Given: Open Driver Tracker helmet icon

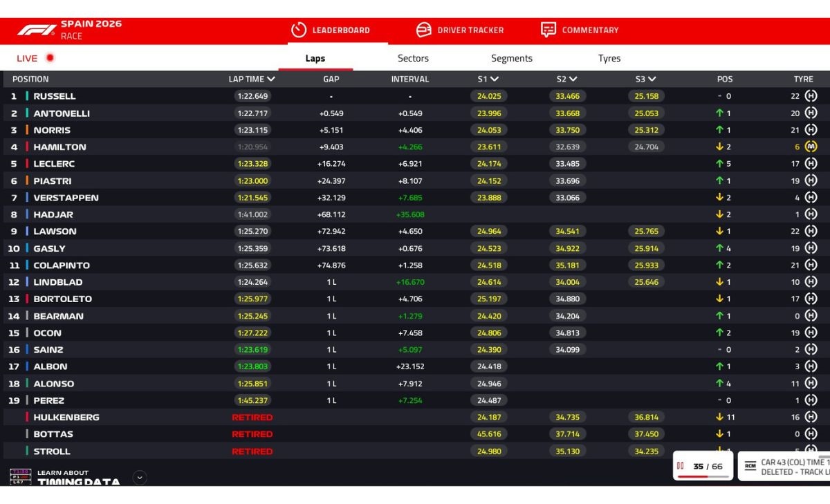Looking at the screenshot, I should coord(423,30).
